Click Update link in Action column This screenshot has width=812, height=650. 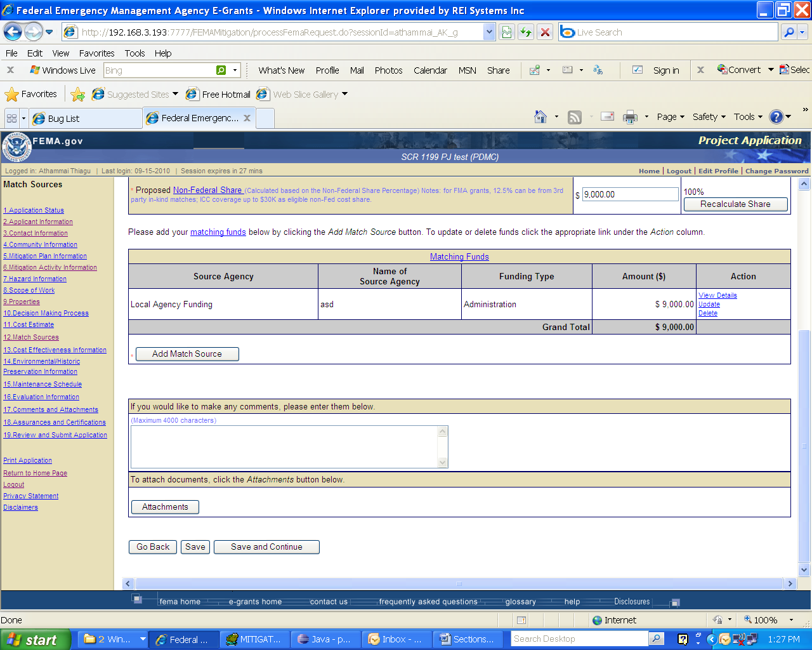[x=709, y=305]
